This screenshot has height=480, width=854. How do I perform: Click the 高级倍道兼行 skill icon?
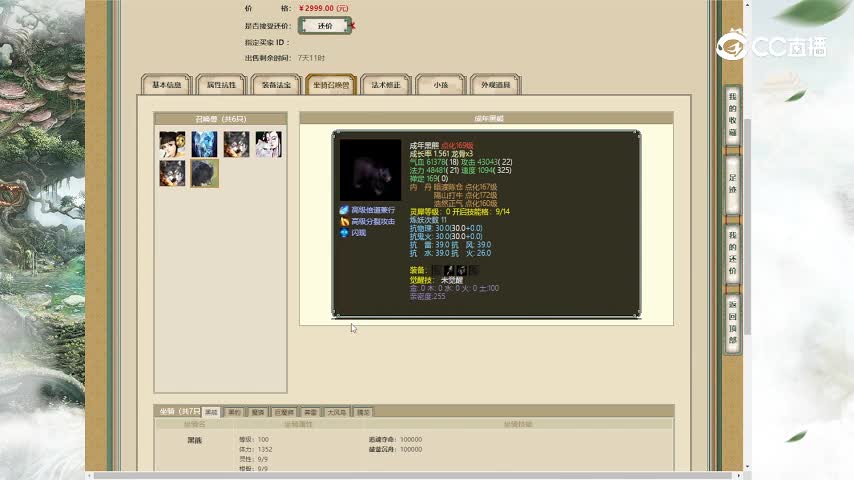(344, 210)
